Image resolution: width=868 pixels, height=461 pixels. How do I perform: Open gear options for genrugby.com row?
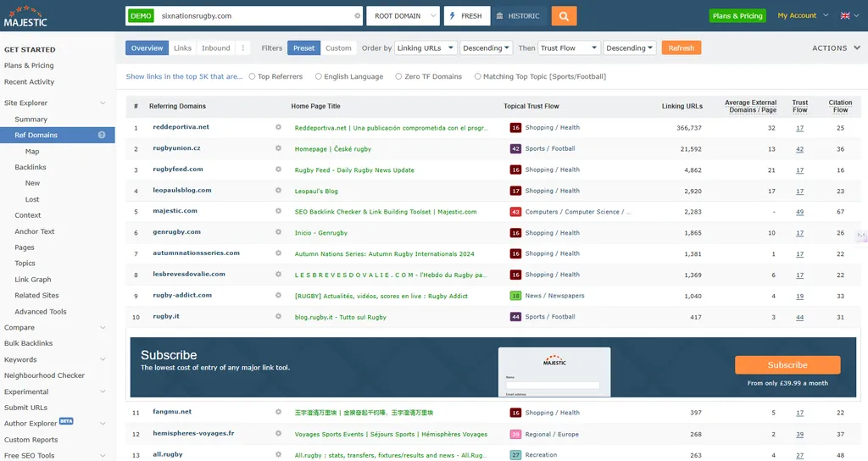278,232
